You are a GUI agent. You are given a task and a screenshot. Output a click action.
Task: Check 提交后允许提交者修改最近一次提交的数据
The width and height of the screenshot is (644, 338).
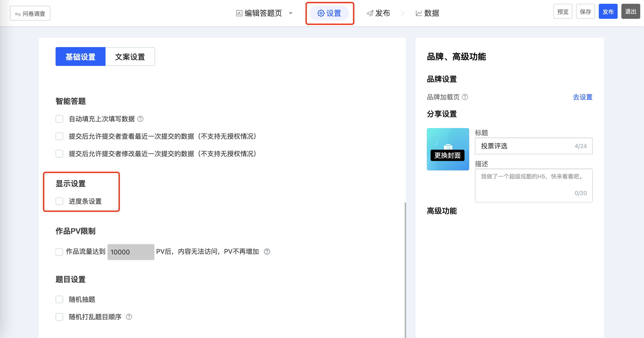click(x=59, y=154)
